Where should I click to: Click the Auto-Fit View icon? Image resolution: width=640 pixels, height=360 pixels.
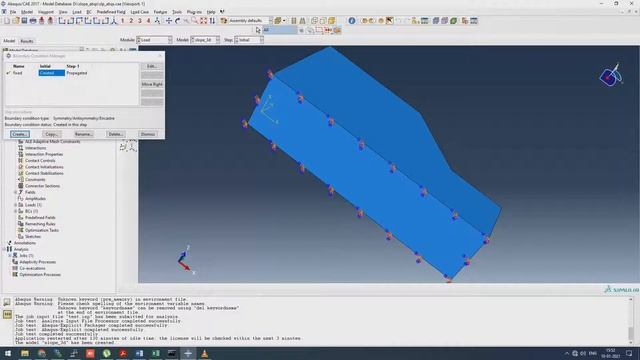[203, 21]
